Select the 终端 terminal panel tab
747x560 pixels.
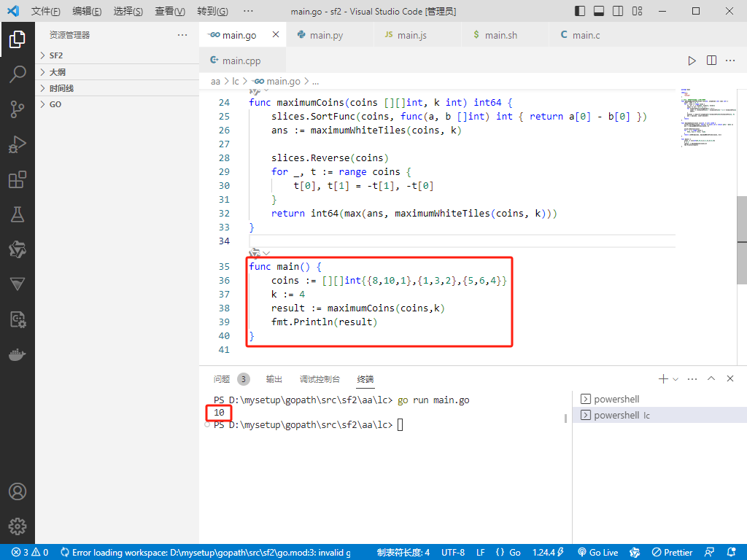pyautogui.click(x=365, y=379)
